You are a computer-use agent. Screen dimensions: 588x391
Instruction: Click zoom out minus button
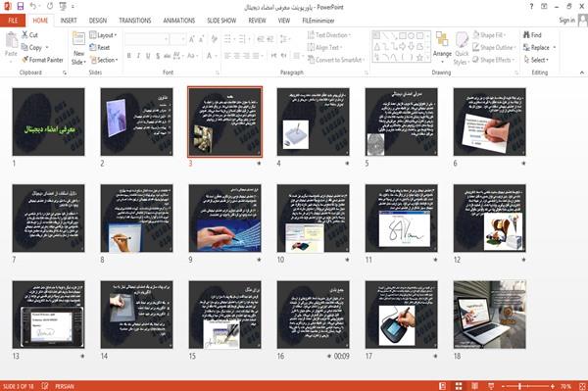coord(504,386)
